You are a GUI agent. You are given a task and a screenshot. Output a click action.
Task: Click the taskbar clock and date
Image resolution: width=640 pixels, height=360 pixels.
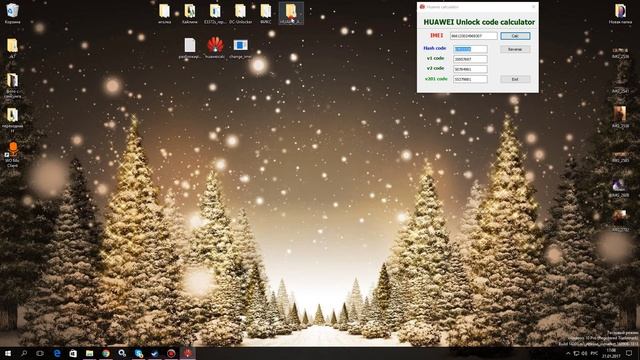point(611,353)
